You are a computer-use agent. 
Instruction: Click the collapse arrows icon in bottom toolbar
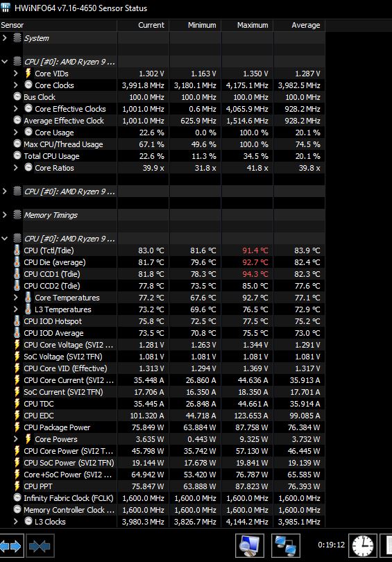coord(40,546)
